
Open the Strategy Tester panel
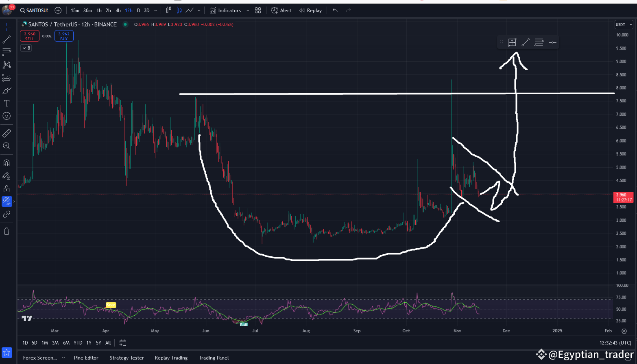pos(127,357)
